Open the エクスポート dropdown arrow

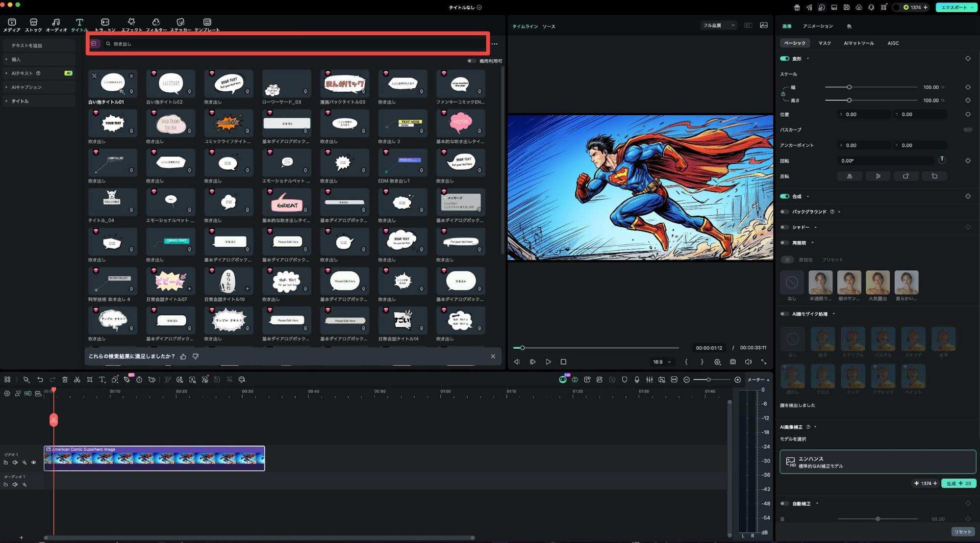click(972, 7)
